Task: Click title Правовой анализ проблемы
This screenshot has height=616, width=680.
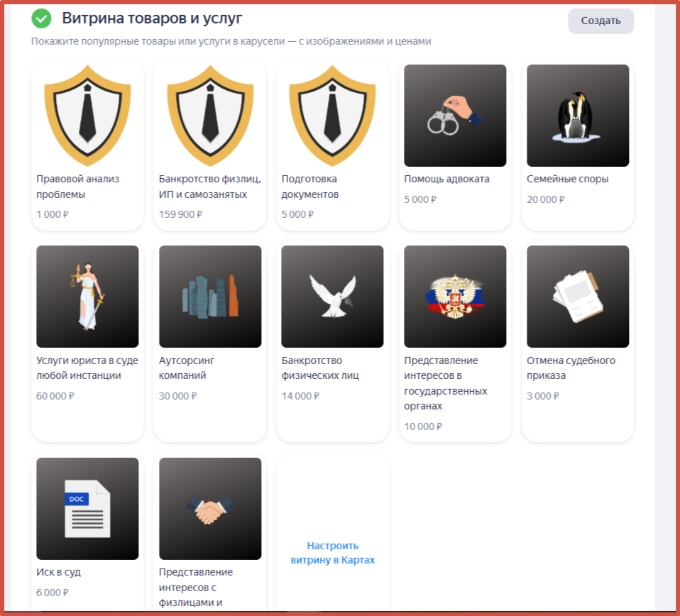Action: [77, 187]
